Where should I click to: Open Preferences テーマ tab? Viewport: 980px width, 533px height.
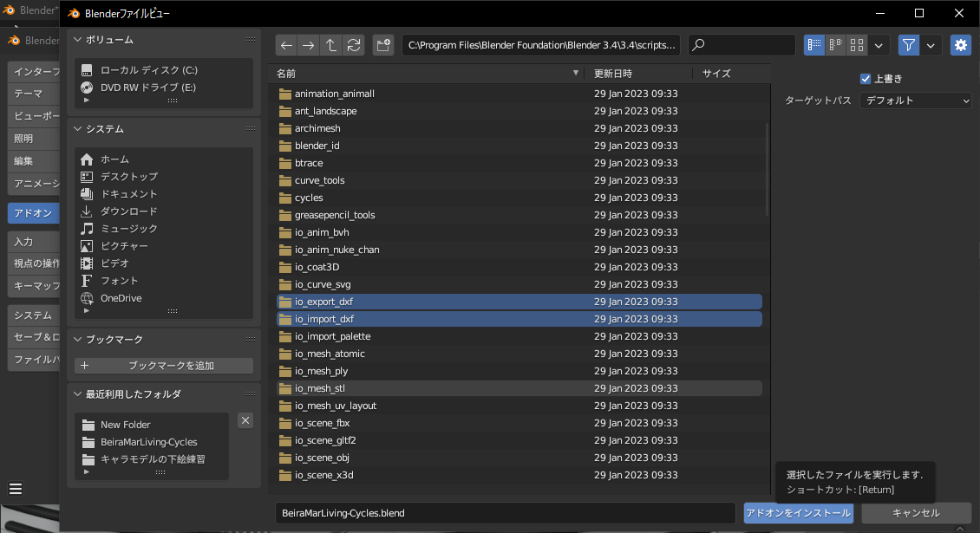[34, 94]
